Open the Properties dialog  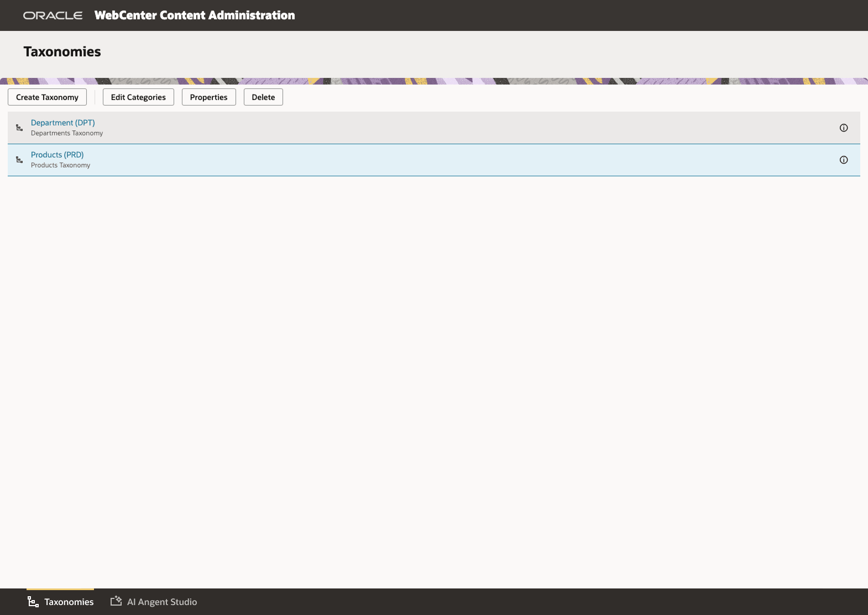click(x=208, y=97)
